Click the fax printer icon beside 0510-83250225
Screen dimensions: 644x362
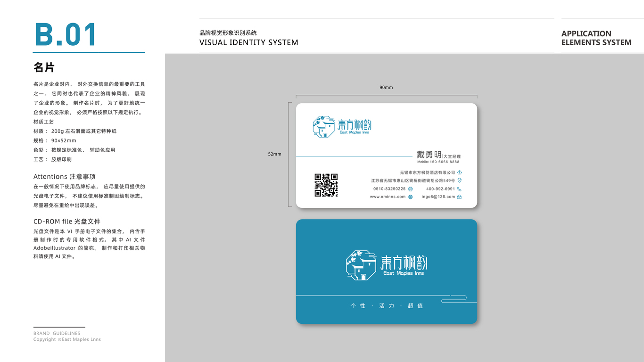point(410,189)
